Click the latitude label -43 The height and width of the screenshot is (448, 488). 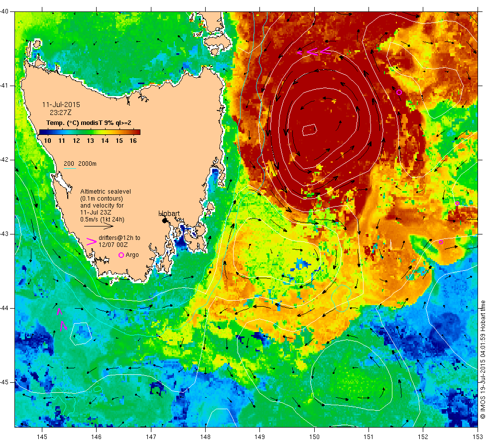4,234
